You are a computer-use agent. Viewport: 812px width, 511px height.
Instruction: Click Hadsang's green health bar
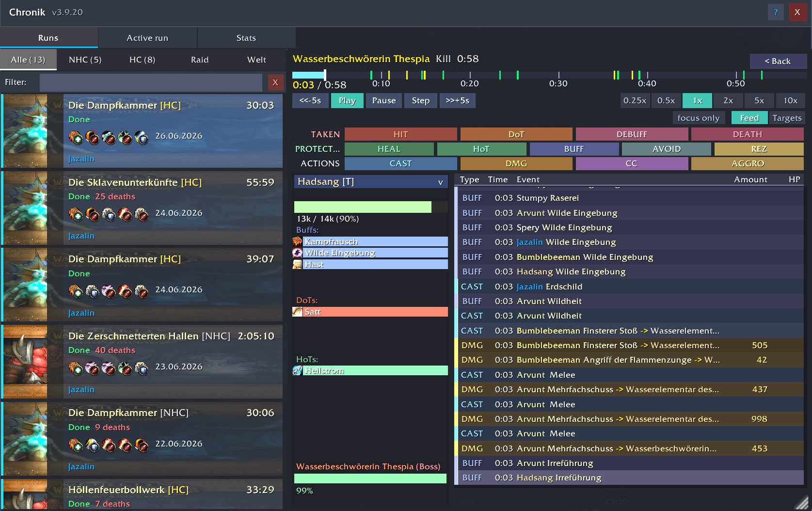pyautogui.click(x=363, y=207)
